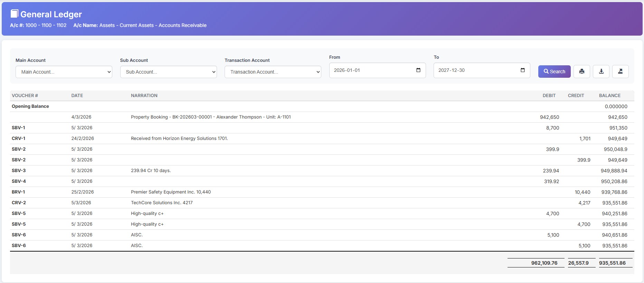Click the download ledger icon
This screenshot has height=283, width=644.
(601, 72)
